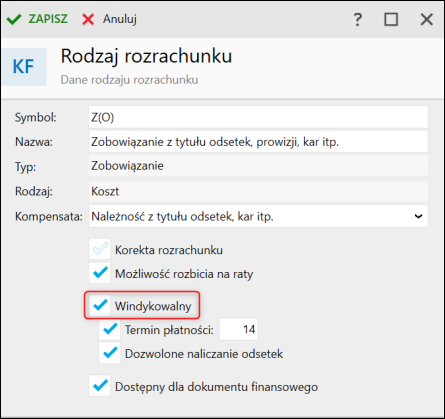Screen dimensions: 445x419
Task: Toggle the Windykowalny checkbox
Action: pyautogui.click(x=100, y=305)
